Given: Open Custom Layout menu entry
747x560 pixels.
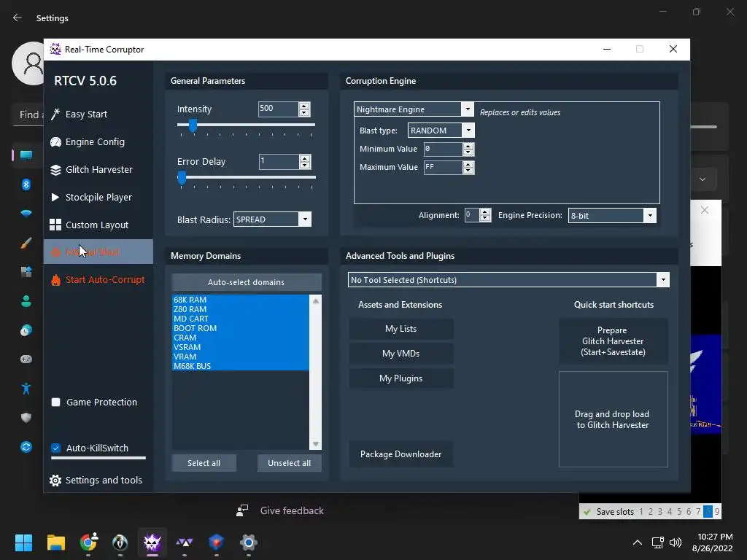Looking at the screenshot, I should pos(98,225).
